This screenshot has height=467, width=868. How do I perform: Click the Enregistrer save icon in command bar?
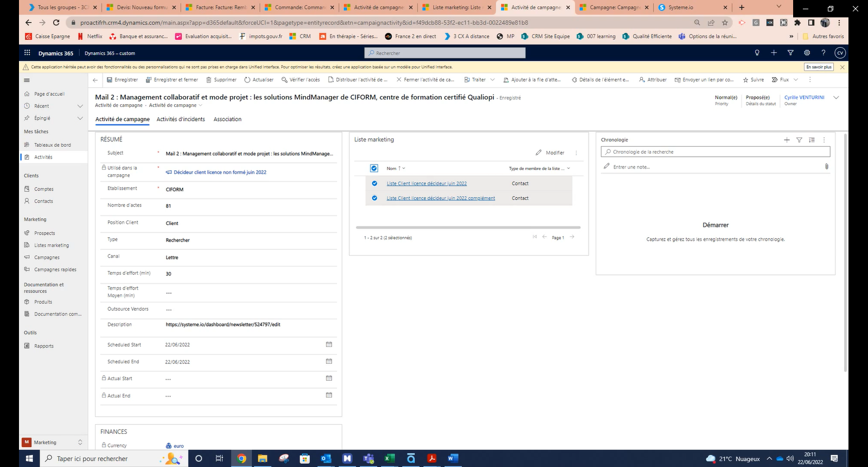(110, 80)
